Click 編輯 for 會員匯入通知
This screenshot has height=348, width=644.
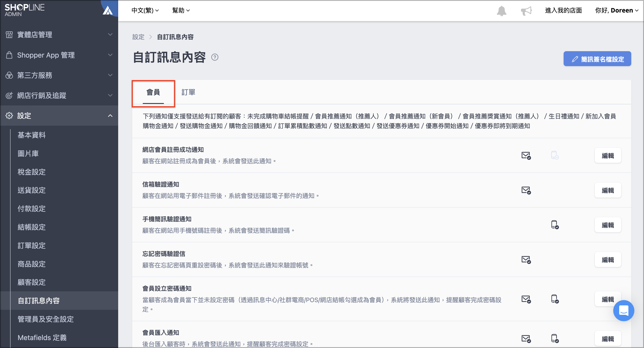(608, 339)
